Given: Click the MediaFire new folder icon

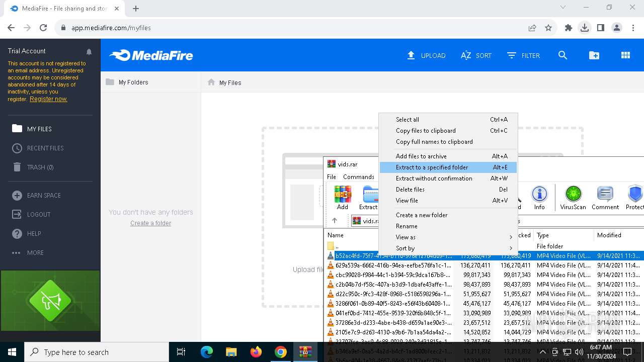Looking at the screenshot, I should pos(594,55).
